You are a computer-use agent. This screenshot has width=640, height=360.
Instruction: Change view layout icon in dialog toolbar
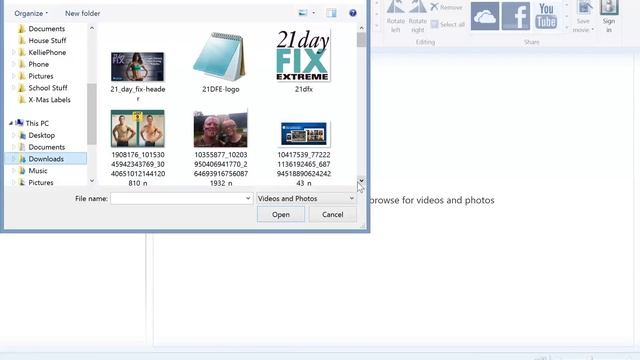pyautogui.click(x=303, y=13)
